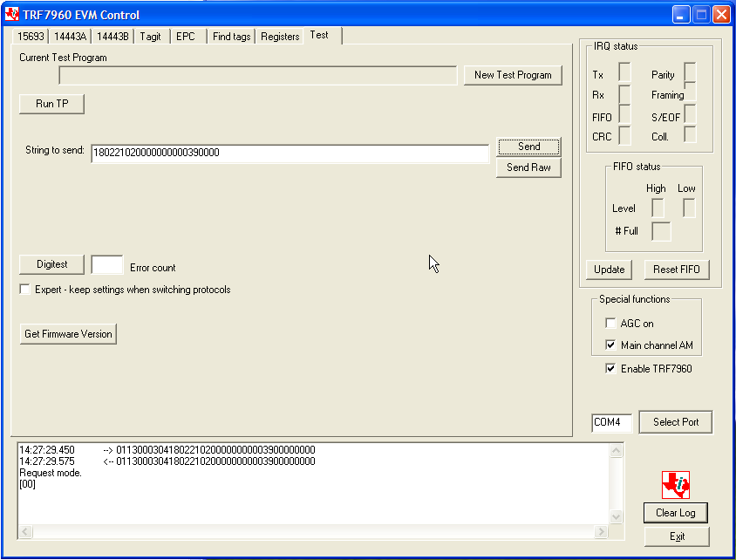736x560 pixels.
Task: Click the Select Port button
Action: [676, 422]
